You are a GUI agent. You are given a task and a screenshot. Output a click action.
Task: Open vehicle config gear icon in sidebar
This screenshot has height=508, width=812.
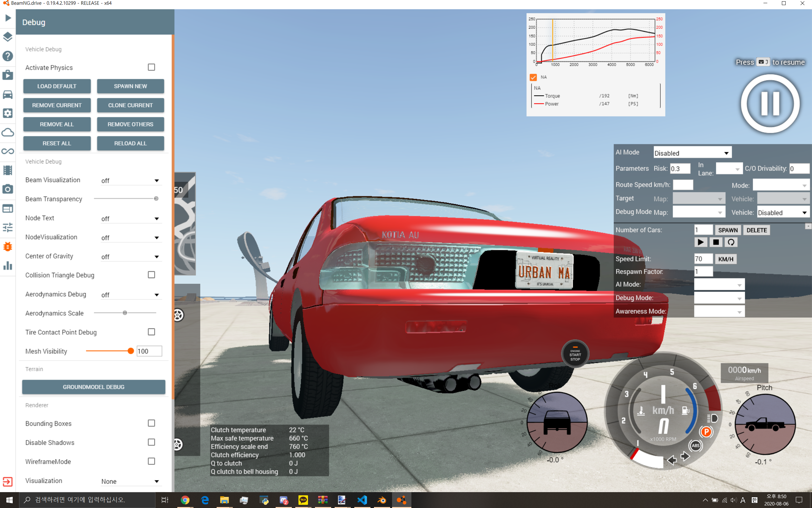click(x=8, y=113)
